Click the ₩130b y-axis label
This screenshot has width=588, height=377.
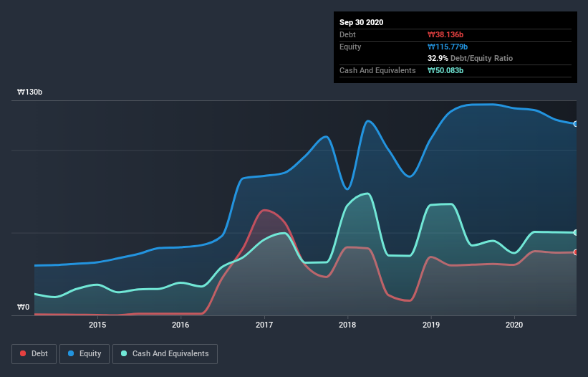[x=29, y=92]
